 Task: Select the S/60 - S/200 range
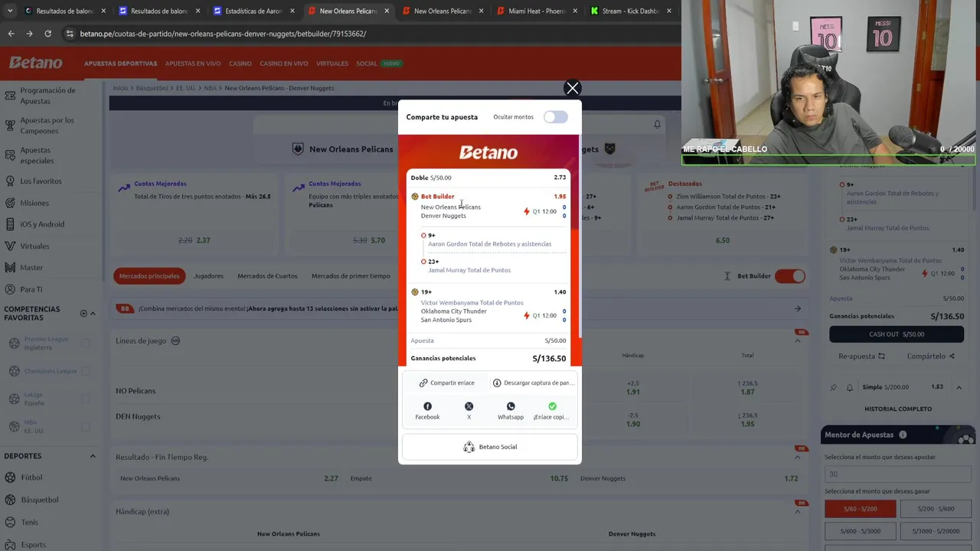[860, 508]
